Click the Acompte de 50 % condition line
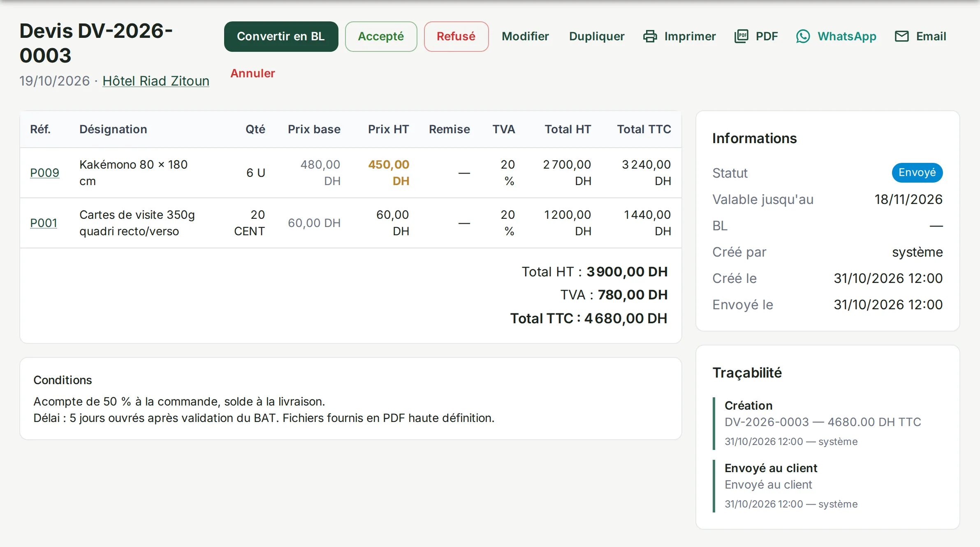 tap(179, 401)
